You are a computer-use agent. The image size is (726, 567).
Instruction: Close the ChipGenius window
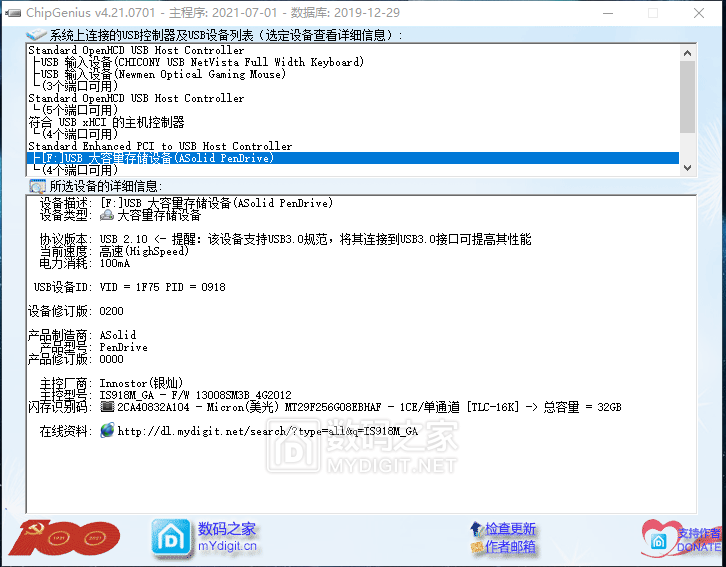pos(699,13)
